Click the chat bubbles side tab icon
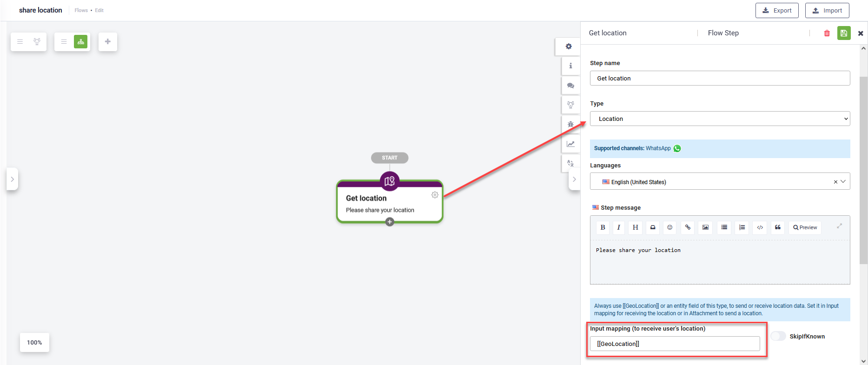868x365 pixels. (570, 86)
